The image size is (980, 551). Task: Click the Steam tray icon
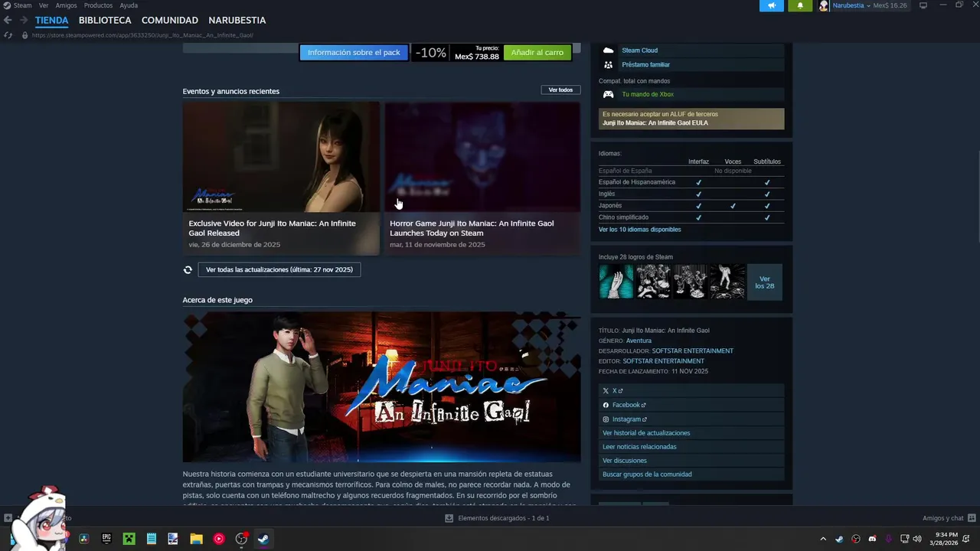click(x=840, y=539)
